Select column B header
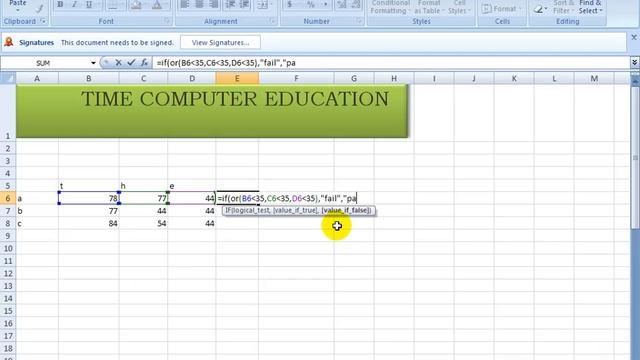This screenshot has height=360, width=640. pyautogui.click(x=89, y=78)
